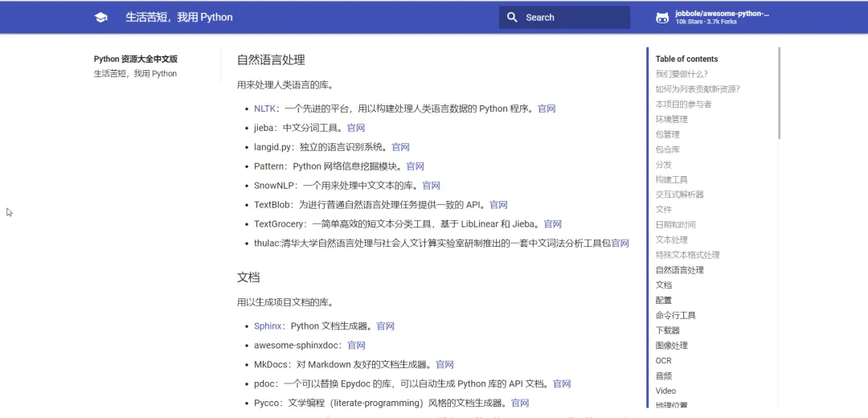Jump to 下载器 in contents
The height and width of the screenshot is (418, 868).
click(x=668, y=330)
